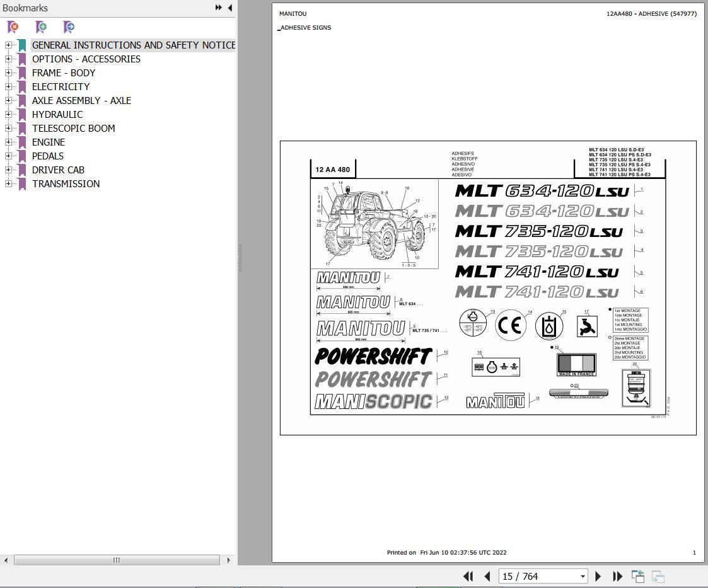Open the page number dropdown
Screen dimensions: 708x588
(x=583, y=576)
